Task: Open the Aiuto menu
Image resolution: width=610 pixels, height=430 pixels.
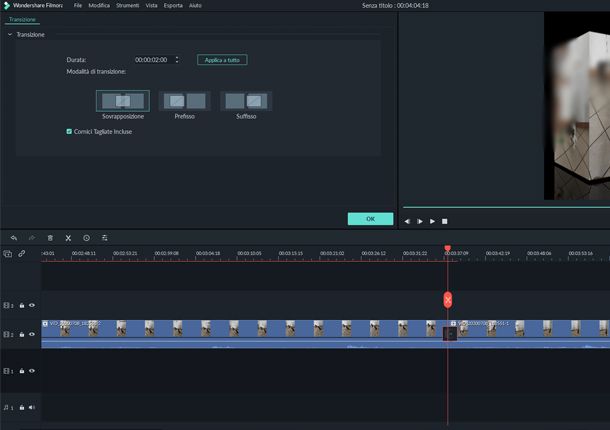Action: point(195,5)
